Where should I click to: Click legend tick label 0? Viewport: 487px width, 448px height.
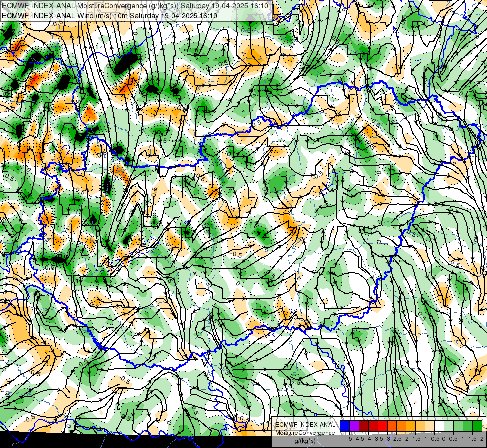(x=444, y=439)
